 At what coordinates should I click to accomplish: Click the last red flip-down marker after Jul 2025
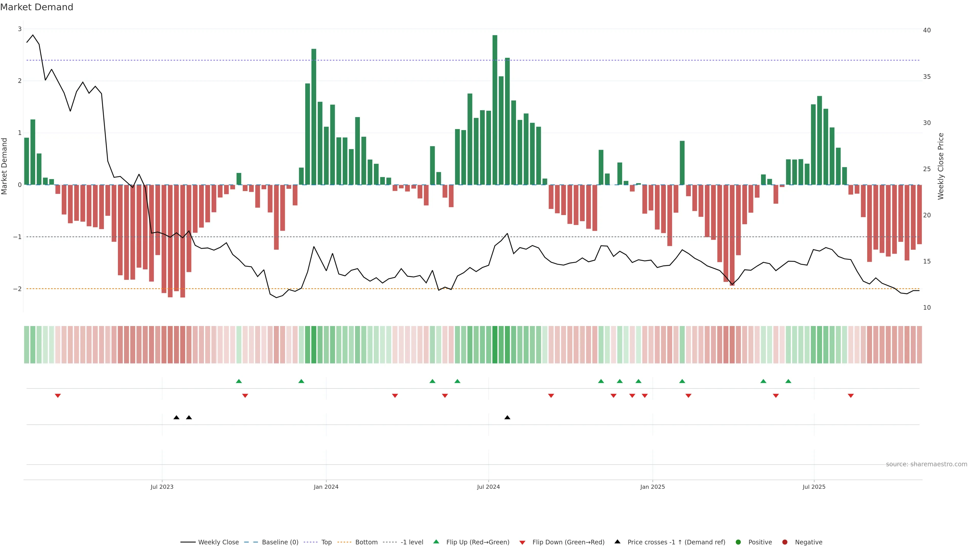point(851,396)
